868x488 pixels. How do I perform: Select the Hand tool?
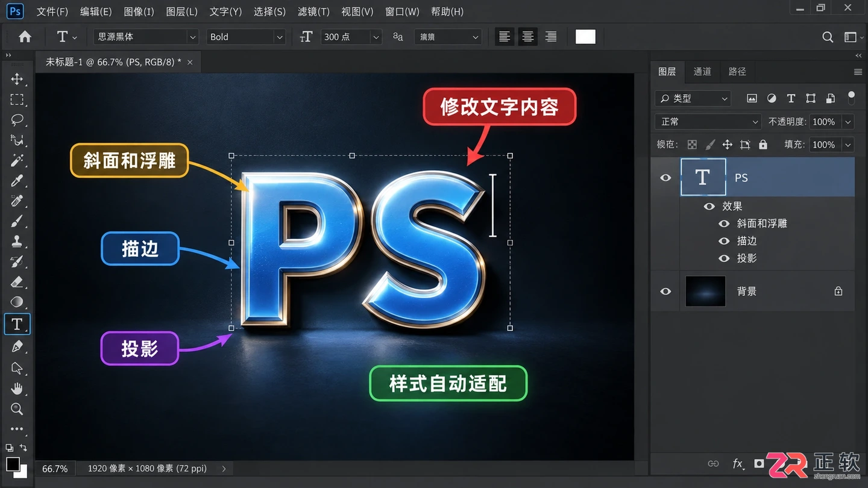tap(17, 389)
